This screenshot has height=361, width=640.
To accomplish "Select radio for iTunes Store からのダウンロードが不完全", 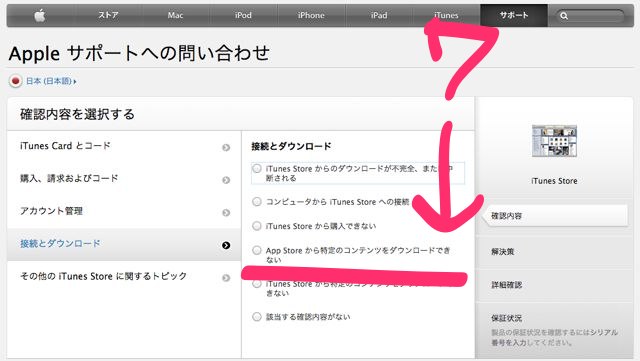I will tap(257, 168).
